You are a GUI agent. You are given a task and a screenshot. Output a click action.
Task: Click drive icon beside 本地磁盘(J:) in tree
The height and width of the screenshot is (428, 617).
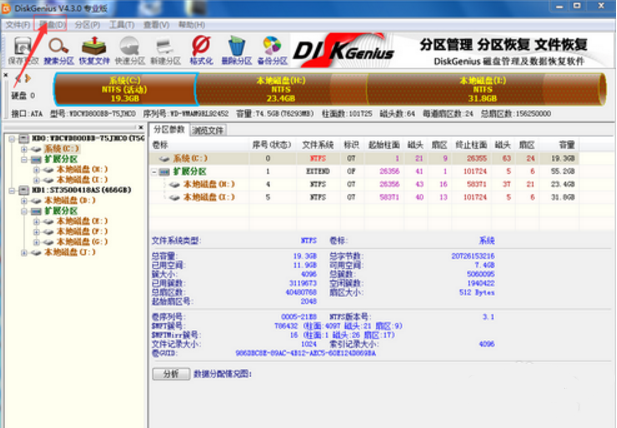36,252
